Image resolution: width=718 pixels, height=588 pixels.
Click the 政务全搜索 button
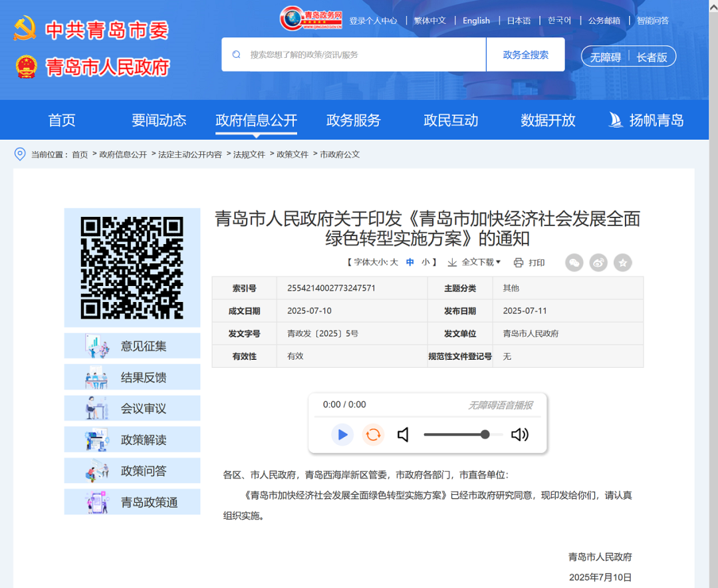525,55
